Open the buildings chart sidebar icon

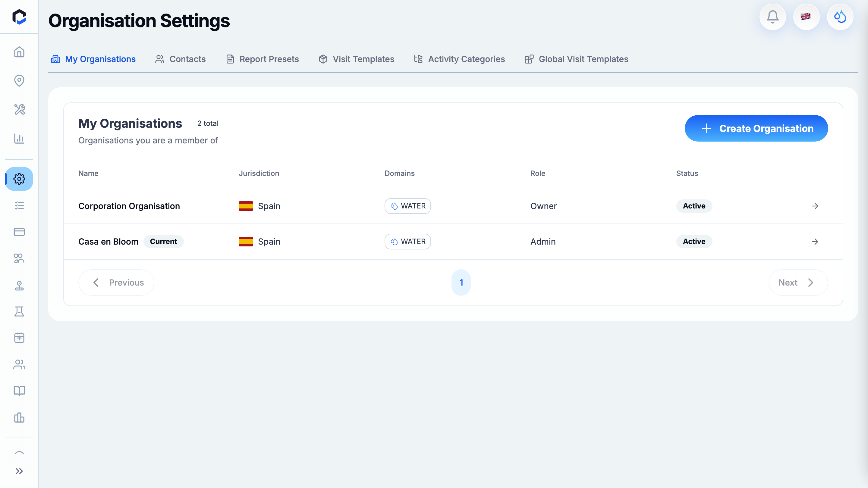pyautogui.click(x=19, y=418)
